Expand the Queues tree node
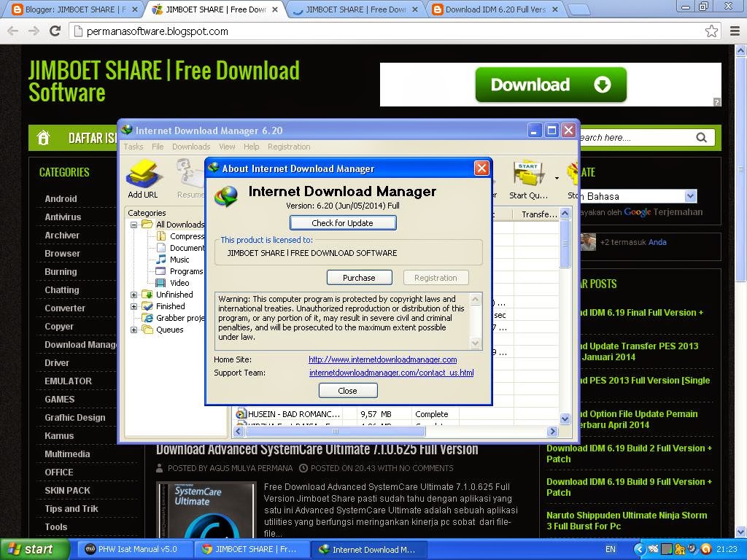Screen dimensions: 747x560 134,330
